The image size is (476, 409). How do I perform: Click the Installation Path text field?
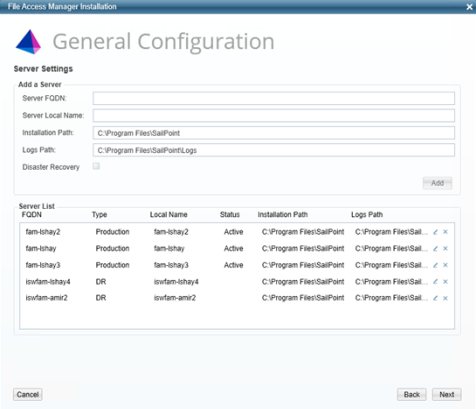click(274, 133)
